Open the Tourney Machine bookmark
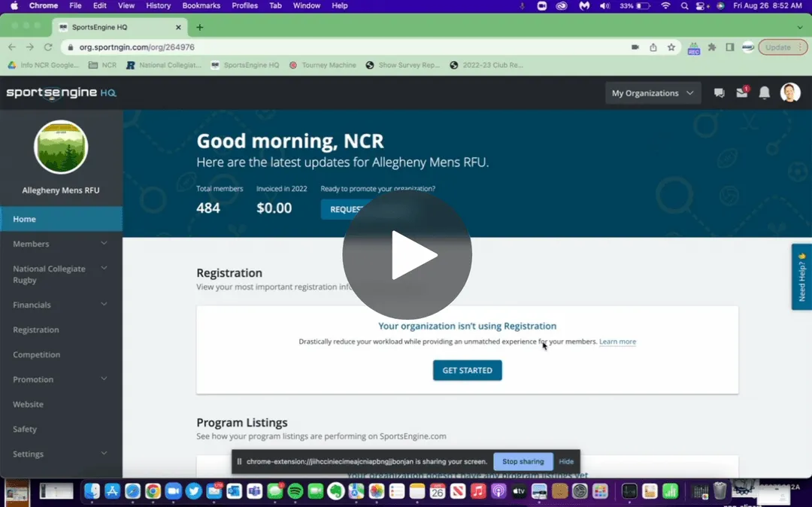 [x=323, y=65]
